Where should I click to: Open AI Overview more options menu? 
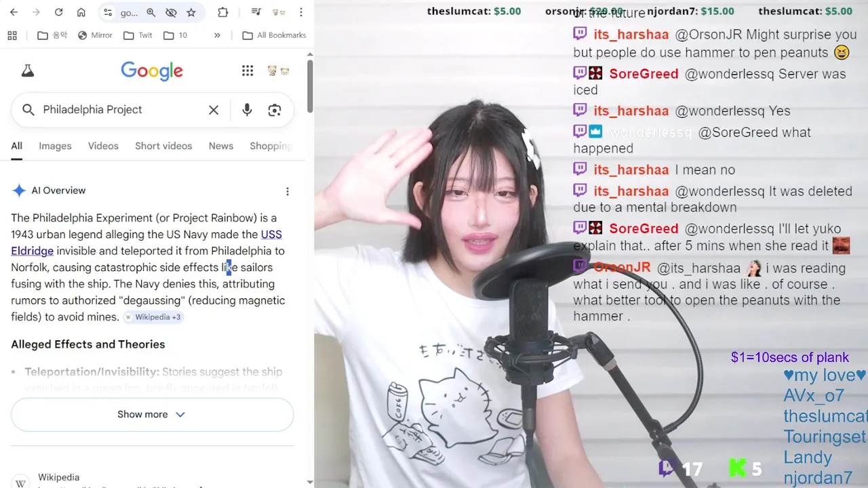[288, 192]
